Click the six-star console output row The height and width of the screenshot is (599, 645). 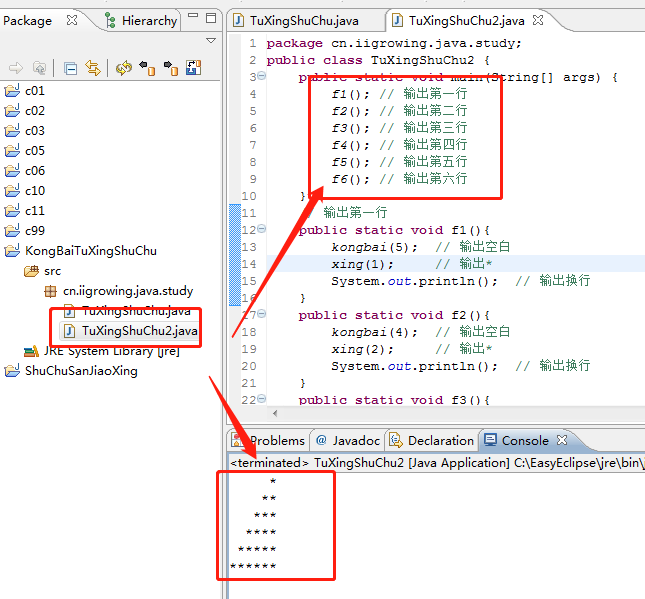(x=253, y=566)
